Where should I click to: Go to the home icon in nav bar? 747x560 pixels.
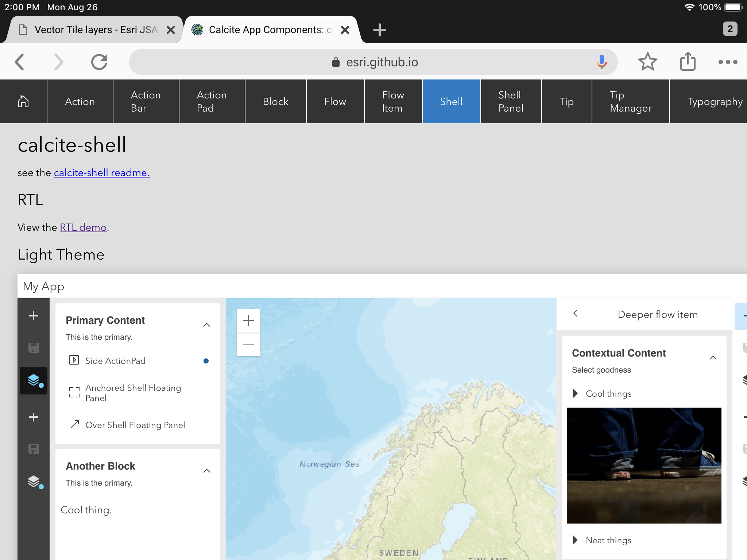click(23, 101)
